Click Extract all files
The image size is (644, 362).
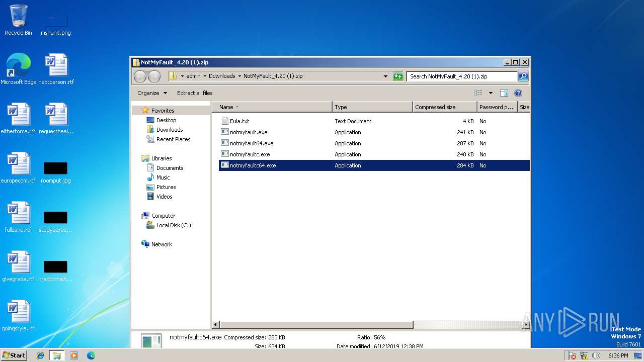(195, 93)
